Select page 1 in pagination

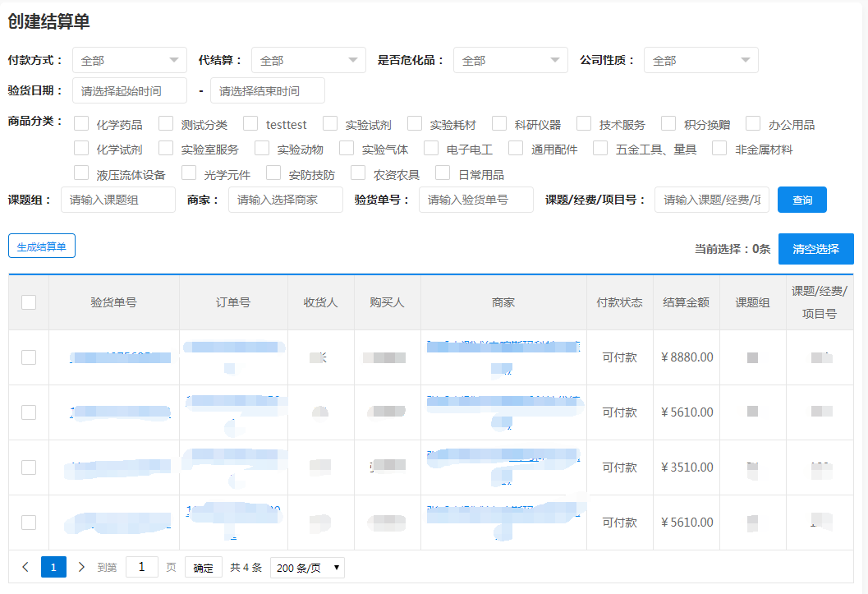(x=53, y=567)
